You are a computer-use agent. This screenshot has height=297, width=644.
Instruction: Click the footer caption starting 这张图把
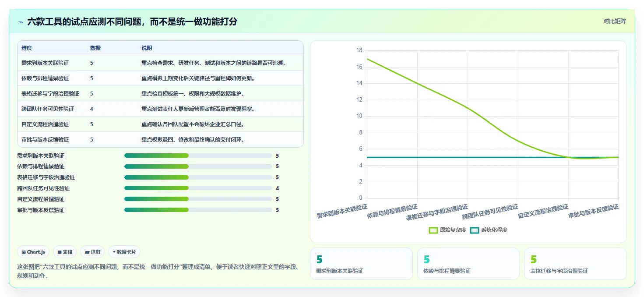(x=158, y=271)
